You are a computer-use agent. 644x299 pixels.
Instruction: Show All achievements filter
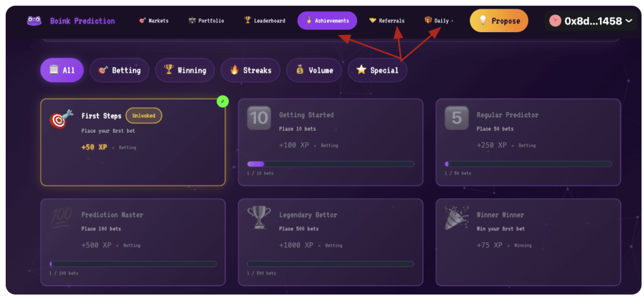(x=62, y=71)
